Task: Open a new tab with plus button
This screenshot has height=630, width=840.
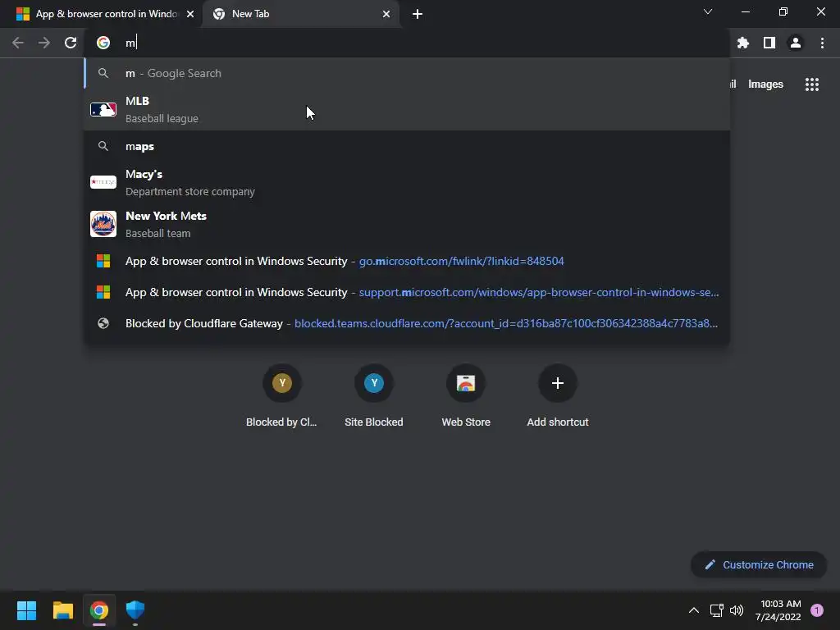Action: click(x=418, y=14)
